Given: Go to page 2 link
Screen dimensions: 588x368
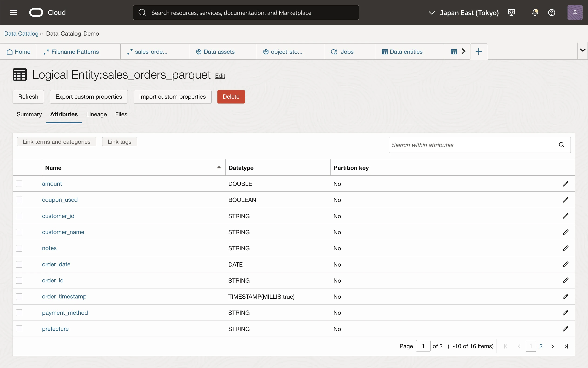Looking at the screenshot, I should [x=541, y=346].
